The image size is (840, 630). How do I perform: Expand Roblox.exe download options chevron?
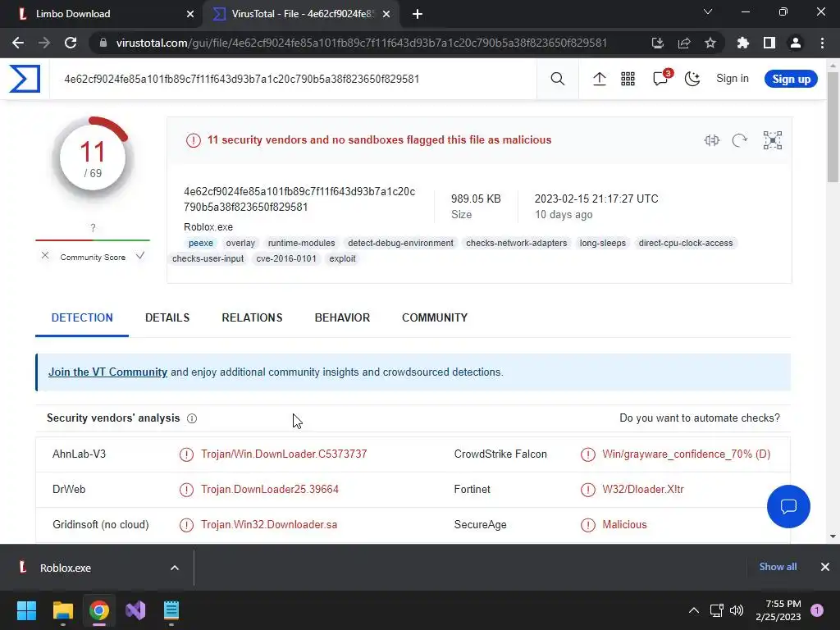[175, 568]
